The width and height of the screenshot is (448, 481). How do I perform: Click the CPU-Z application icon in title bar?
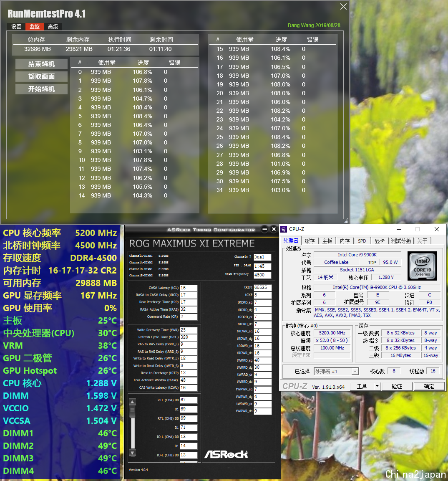point(284,229)
